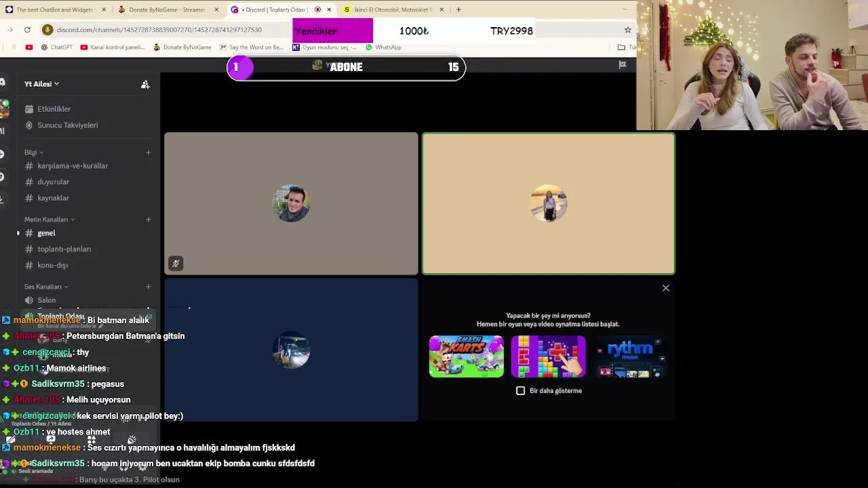Open Donate ByNoGame bookmark
This screenshot has width=868, height=488.
[182, 47]
